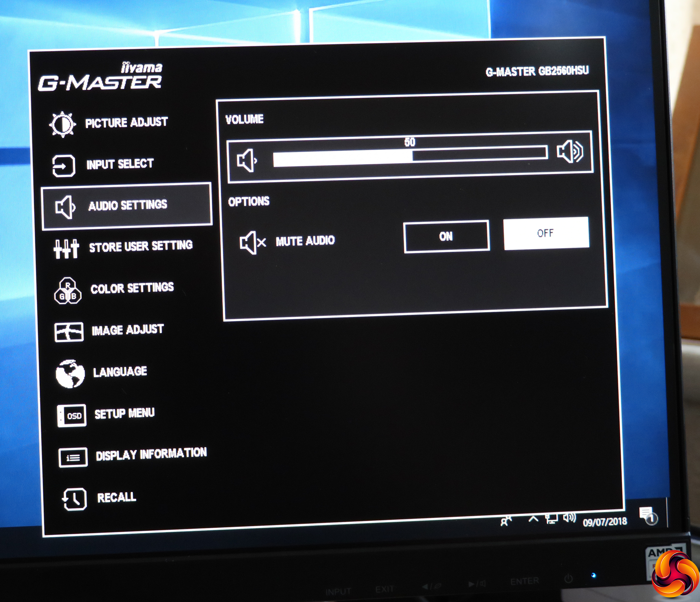Screen dimensions: 700x602
Task: Click the Language globe icon
Action: point(70,374)
